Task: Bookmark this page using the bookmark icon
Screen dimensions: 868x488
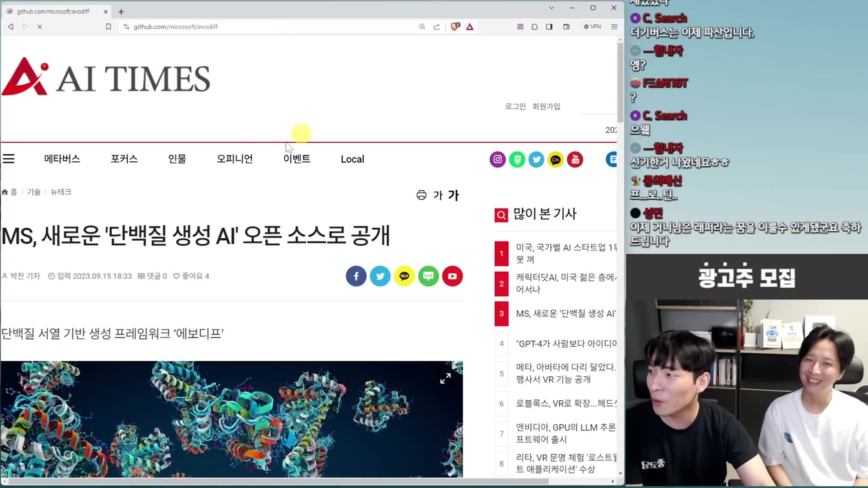Action: point(108,26)
